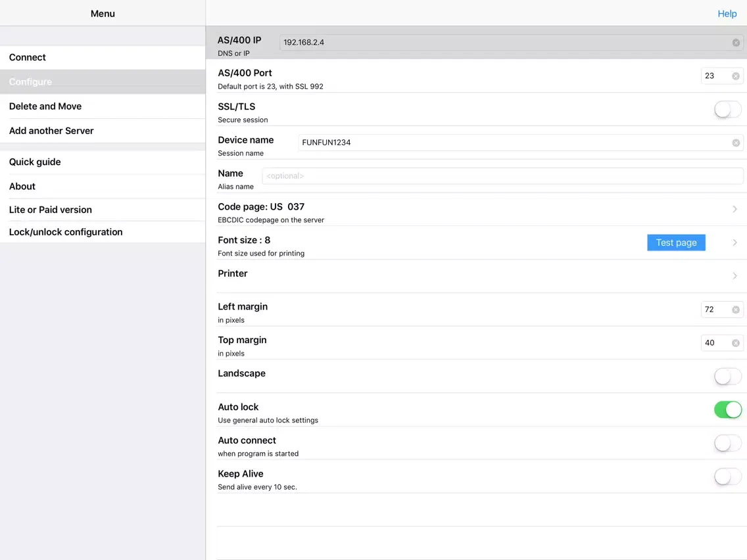Image resolution: width=747 pixels, height=560 pixels.
Task: Open Delete and Move menu item
Action: [x=103, y=106]
